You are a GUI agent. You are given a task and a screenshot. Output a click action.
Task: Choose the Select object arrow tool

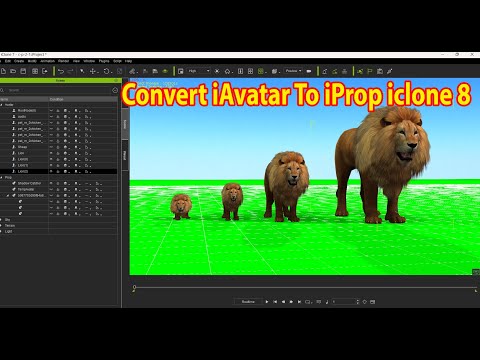click(82, 71)
